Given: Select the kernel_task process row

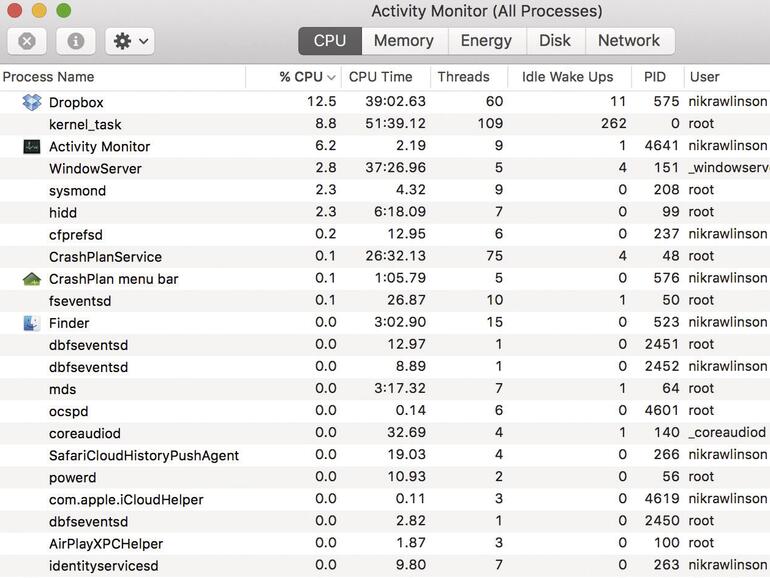Looking at the screenshot, I should tap(300, 124).
